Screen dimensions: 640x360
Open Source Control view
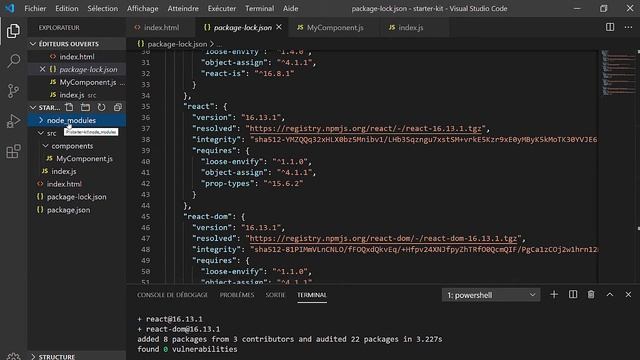(13, 91)
